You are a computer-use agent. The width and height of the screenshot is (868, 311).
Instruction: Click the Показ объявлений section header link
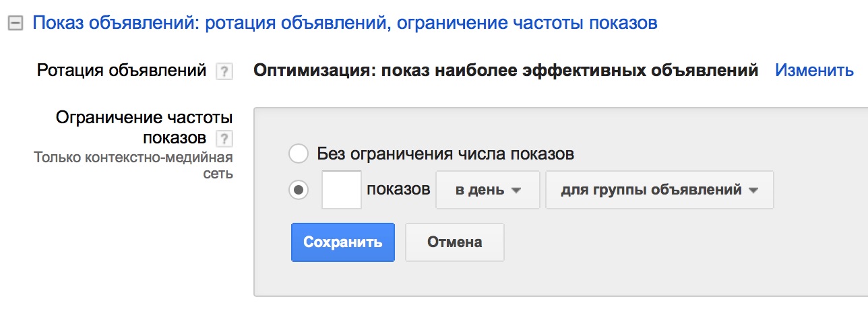tap(345, 24)
